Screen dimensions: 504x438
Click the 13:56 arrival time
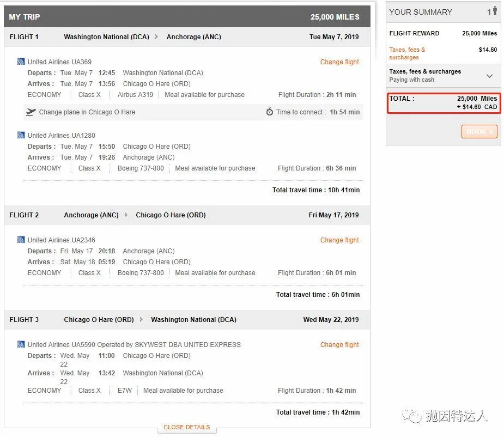click(107, 84)
